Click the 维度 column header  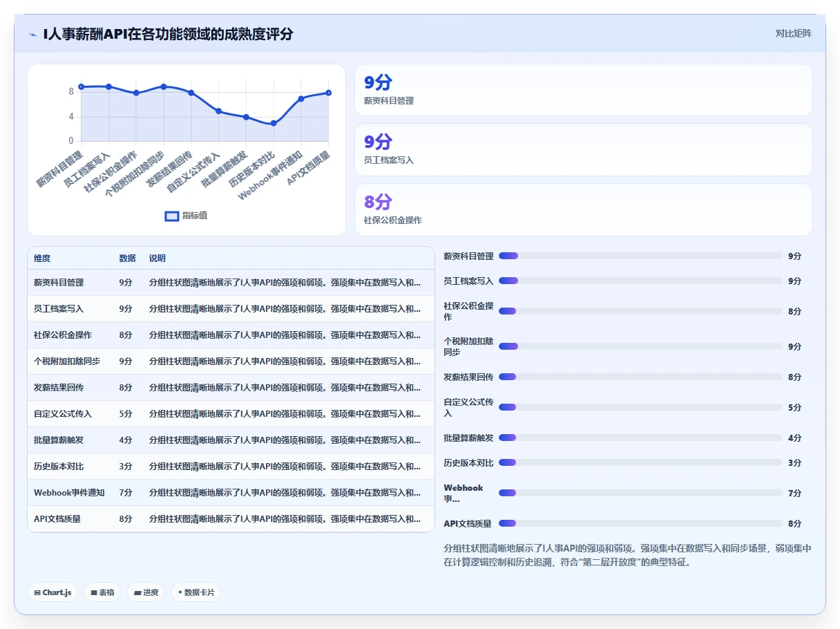coord(42,258)
